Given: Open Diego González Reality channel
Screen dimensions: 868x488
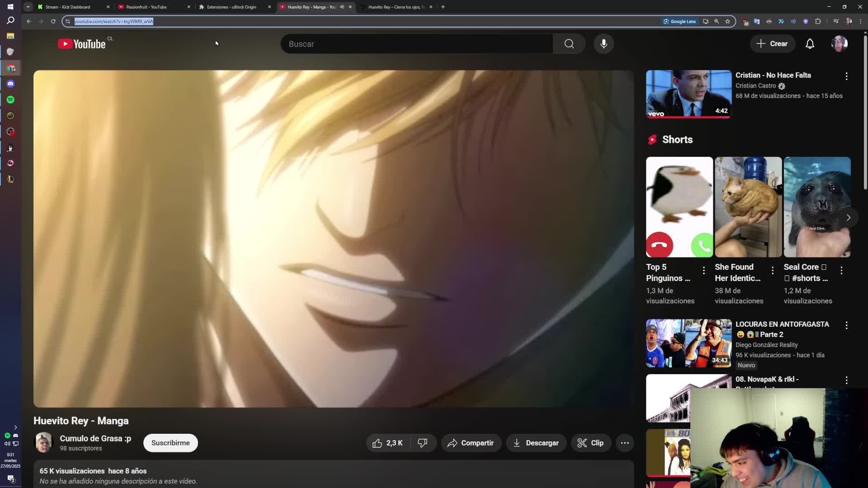Looking at the screenshot, I should 766,345.
